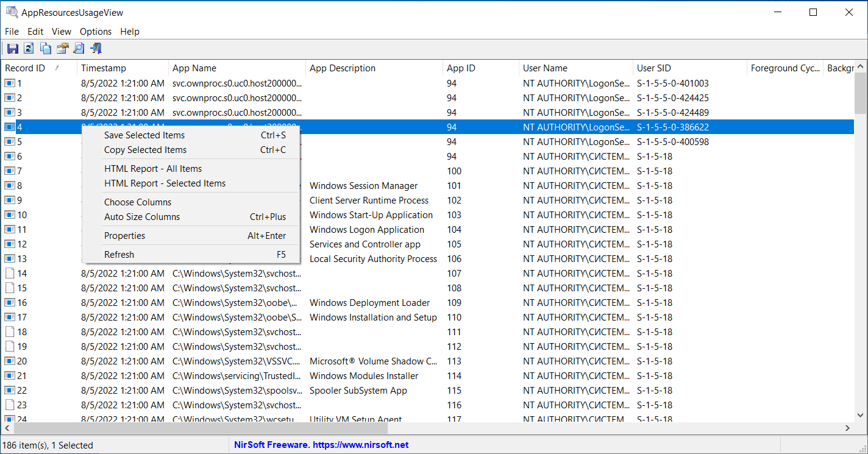868x454 pixels.
Task: Click the Refresh toolbar icon
Action: point(29,49)
